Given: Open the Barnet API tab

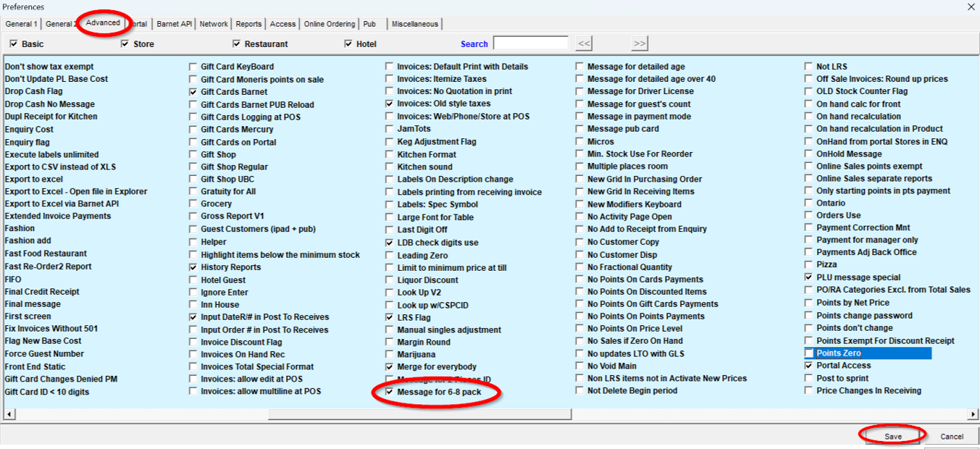Looking at the screenshot, I should pos(175,24).
